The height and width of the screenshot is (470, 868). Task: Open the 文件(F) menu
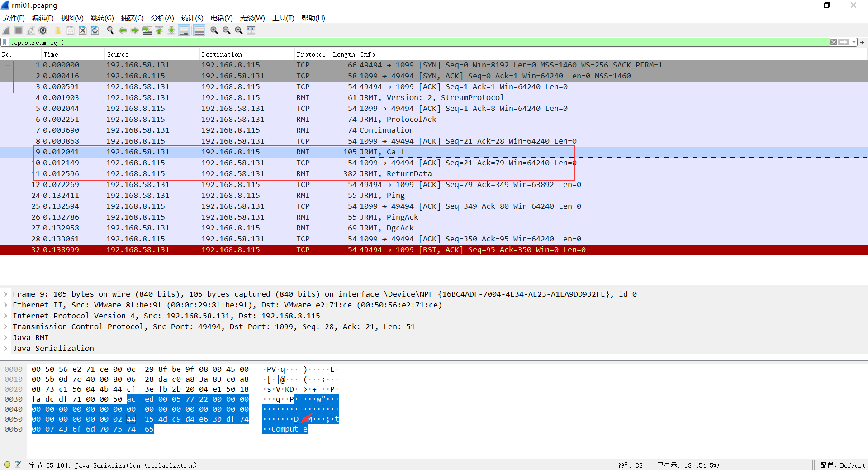point(14,18)
